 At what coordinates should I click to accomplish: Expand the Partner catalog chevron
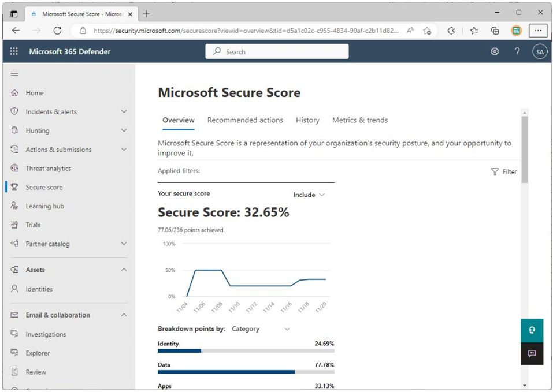click(124, 244)
